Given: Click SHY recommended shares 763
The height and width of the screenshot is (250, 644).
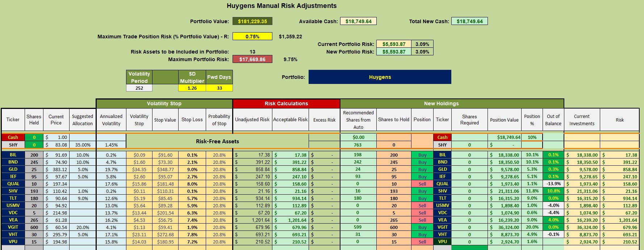Looking at the screenshot, I should pos(358,145).
